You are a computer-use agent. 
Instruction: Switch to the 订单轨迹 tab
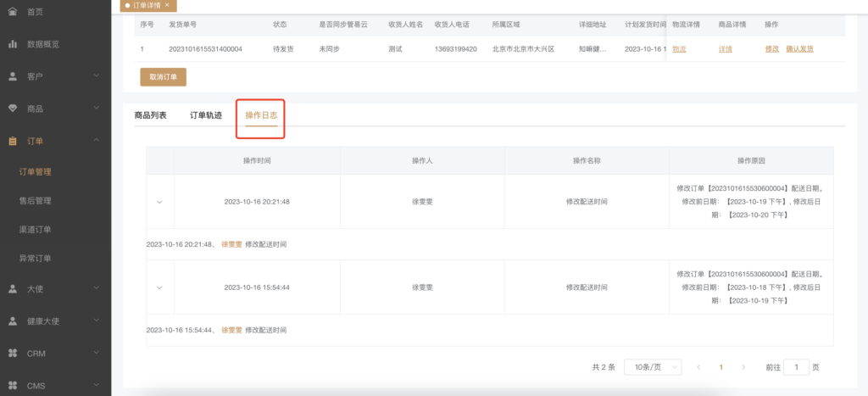point(206,116)
